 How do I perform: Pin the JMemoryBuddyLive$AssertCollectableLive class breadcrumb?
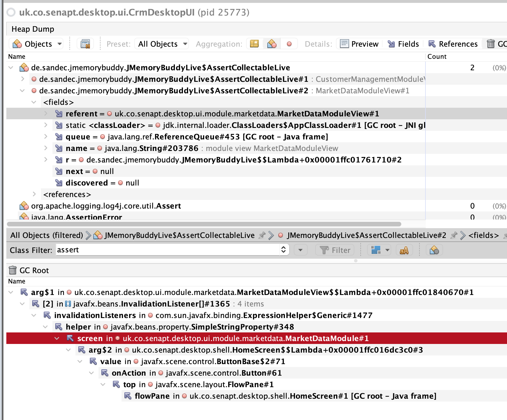coord(262,235)
